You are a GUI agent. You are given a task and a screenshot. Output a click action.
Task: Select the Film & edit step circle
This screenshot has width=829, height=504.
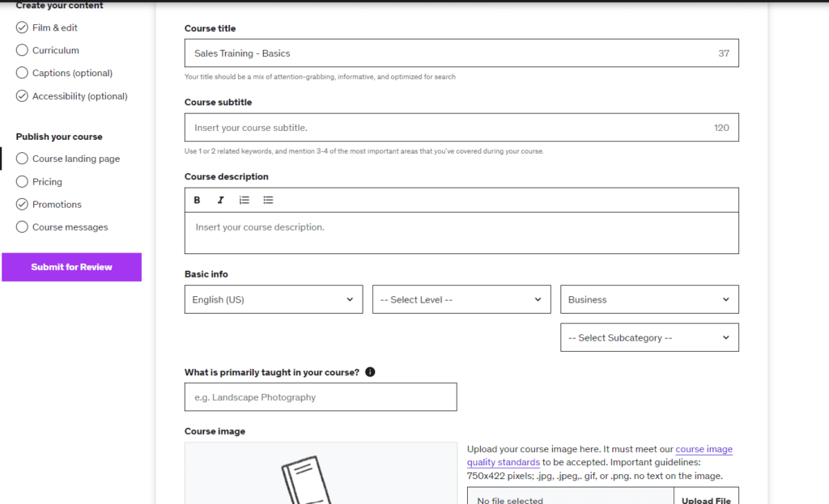(x=22, y=28)
